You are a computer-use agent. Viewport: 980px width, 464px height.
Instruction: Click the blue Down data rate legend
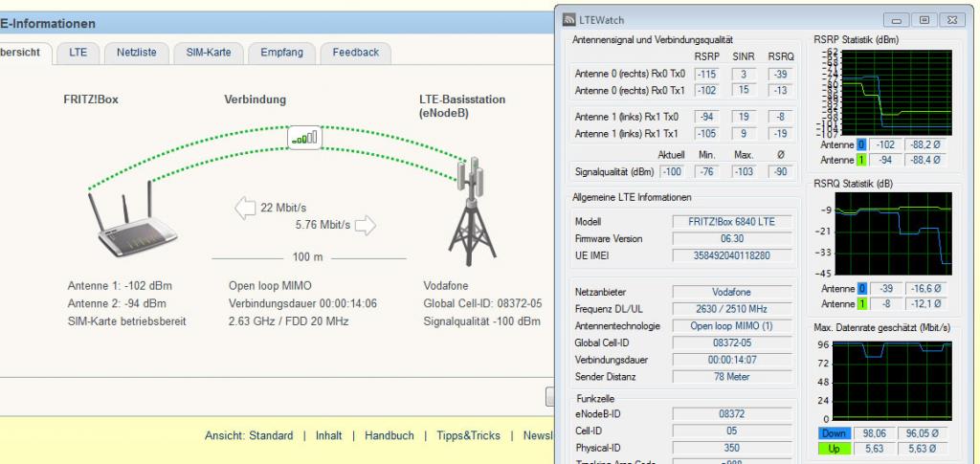click(834, 433)
